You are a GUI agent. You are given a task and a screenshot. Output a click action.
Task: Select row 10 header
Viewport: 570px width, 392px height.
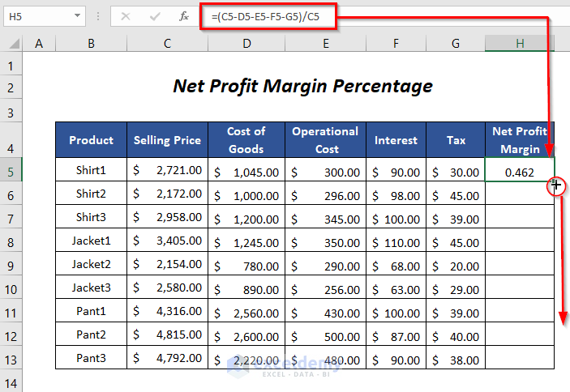[x=11, y=288]
